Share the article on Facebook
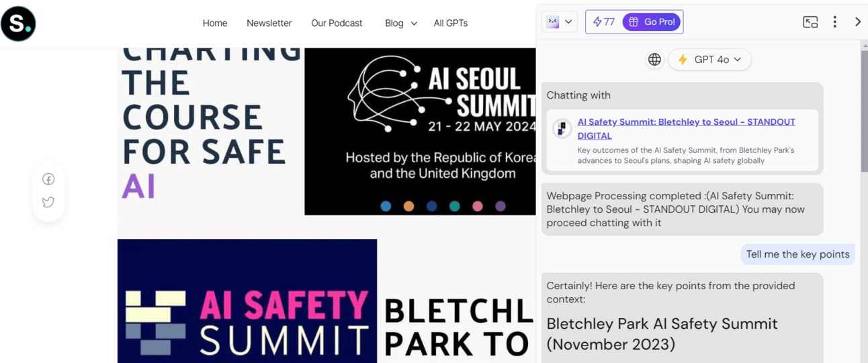The width and height of the screenshot is (868, 363). (48, 179)
